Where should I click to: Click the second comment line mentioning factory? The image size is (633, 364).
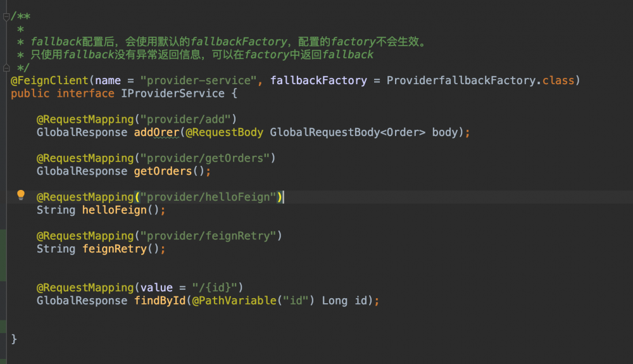tap(203, 54)
